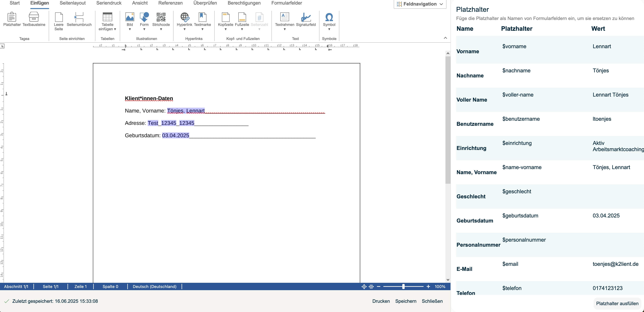Click Platzhalter ausfüllen button
Image resolution: width=644 pixels, height=312 pixels.
(x=617, y=303)
